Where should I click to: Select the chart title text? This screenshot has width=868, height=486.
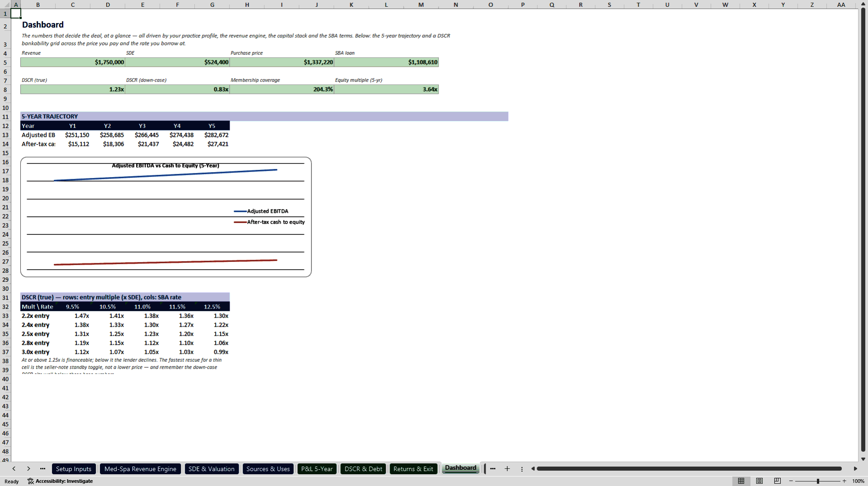[165, 165]
